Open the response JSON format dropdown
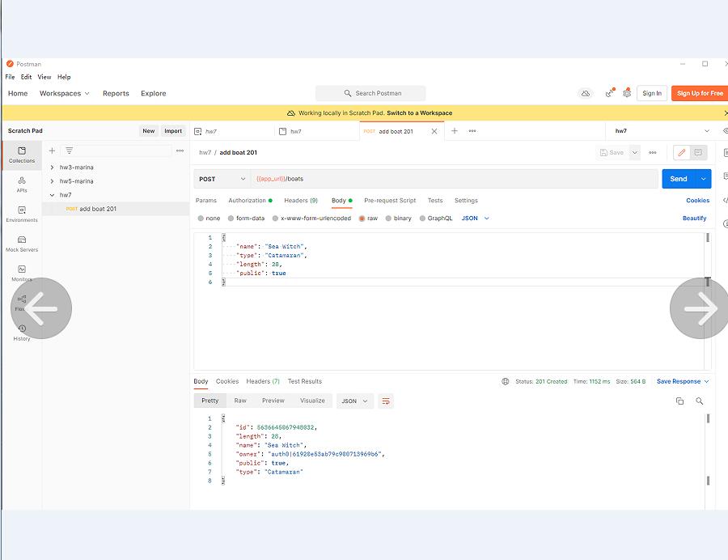728x560 pixels. tap(354, 401)
